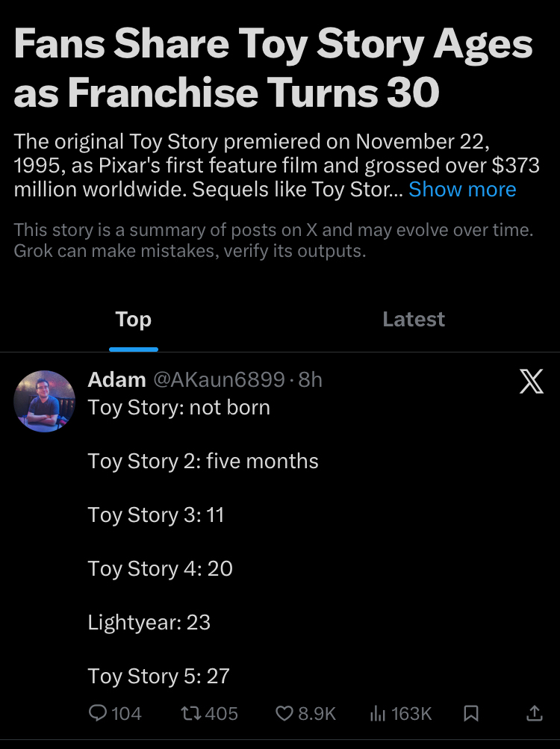Expand summary with Show more
The width and height of the screenshot is (560, 749).
[x=462, y=190]
